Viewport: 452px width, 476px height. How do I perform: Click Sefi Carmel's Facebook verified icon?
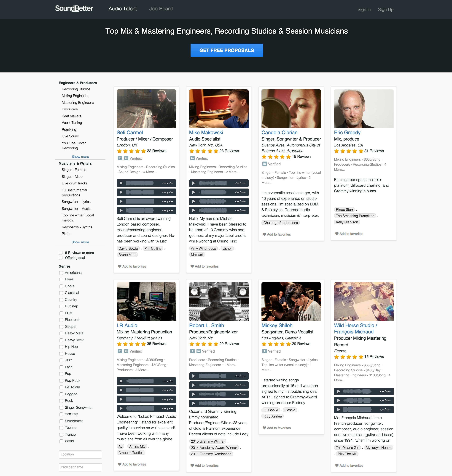(119, 158)
